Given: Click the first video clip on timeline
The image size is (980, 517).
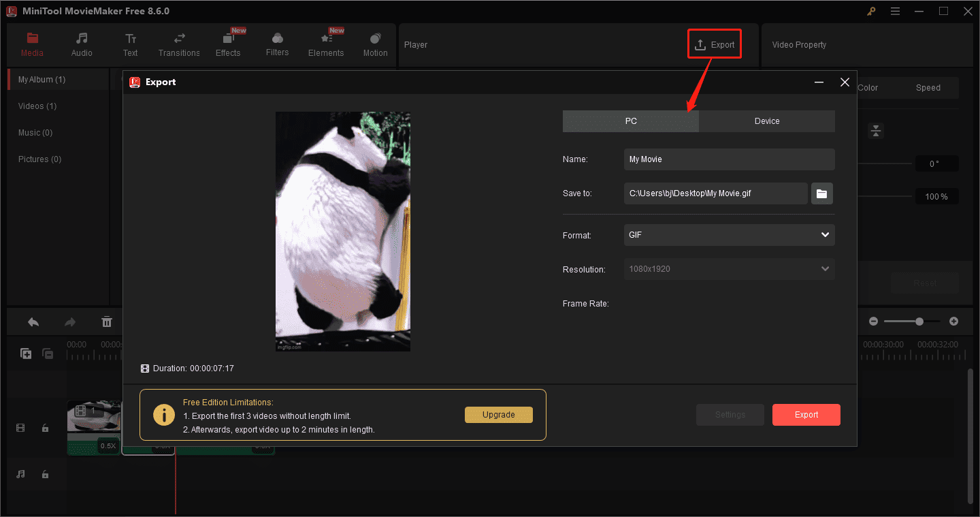Looking at the screenshot, I should pyautogui.click(x=94, y=428).
